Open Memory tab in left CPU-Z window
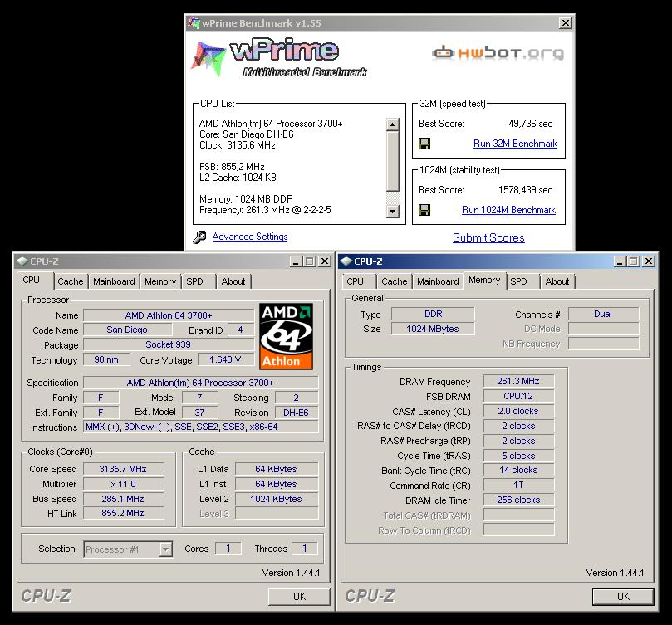The image size is (672, 625). click(x=160, y=281)
